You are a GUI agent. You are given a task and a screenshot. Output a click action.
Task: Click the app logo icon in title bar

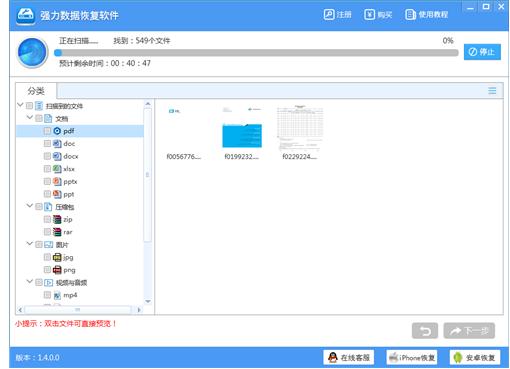click(26, 16)
